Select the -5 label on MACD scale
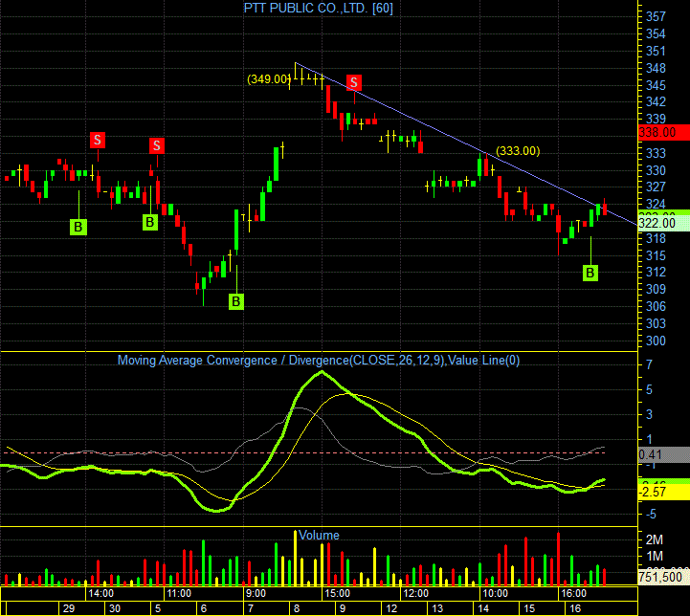This screenshot has height=616, width=690. point(652,514)
